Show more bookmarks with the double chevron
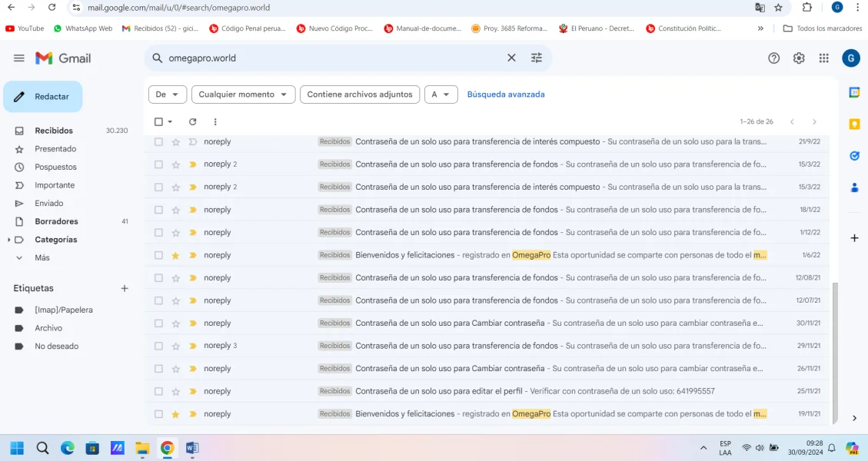Image resolution: width=868 pixels, height=461 pixels. [760, 28]
